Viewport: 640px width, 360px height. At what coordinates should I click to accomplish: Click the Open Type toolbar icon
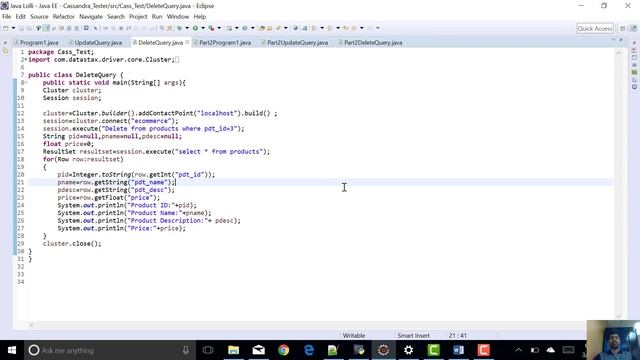pyautogui.click(x=262, y=28)
